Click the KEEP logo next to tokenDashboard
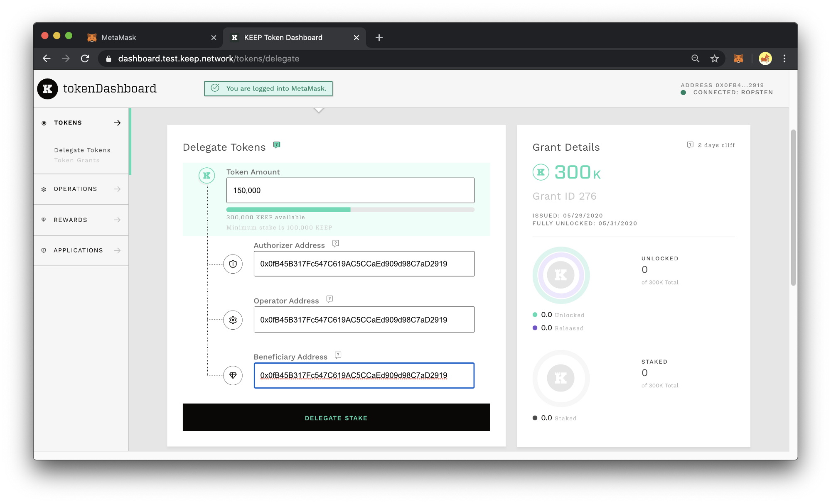This screenshot has height=504, width=831. coord(48,89)
